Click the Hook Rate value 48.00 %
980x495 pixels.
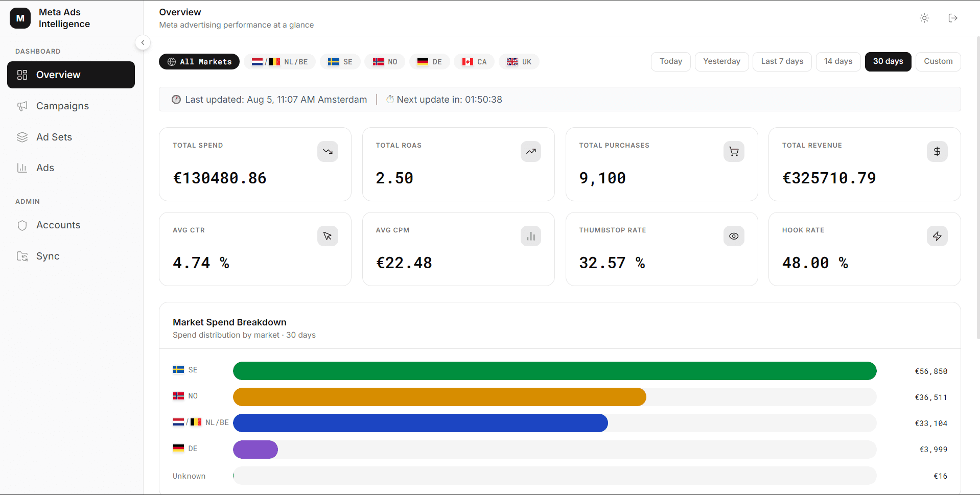pyautogui.click(x=815, y=263)
